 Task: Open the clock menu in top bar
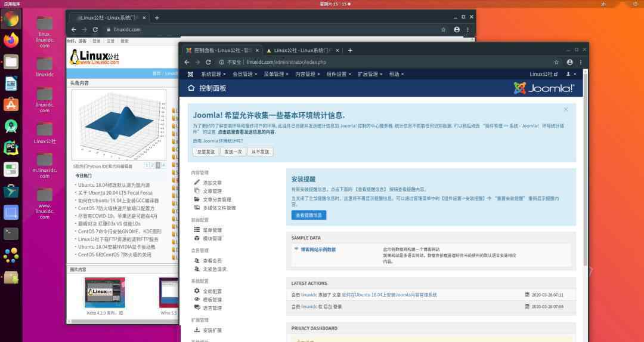[335, 4]
